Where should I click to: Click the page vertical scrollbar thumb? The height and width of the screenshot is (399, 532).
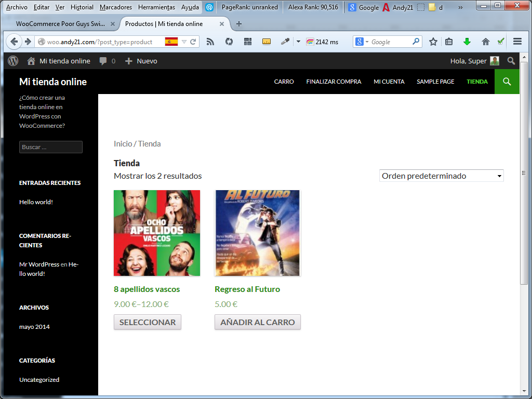point(524,173)
